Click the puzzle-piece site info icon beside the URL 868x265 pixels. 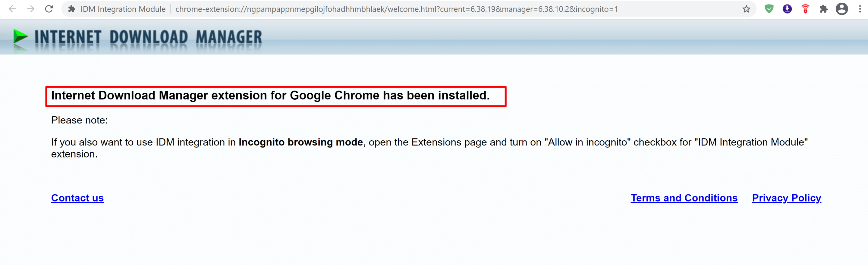[x=71, y=9]
